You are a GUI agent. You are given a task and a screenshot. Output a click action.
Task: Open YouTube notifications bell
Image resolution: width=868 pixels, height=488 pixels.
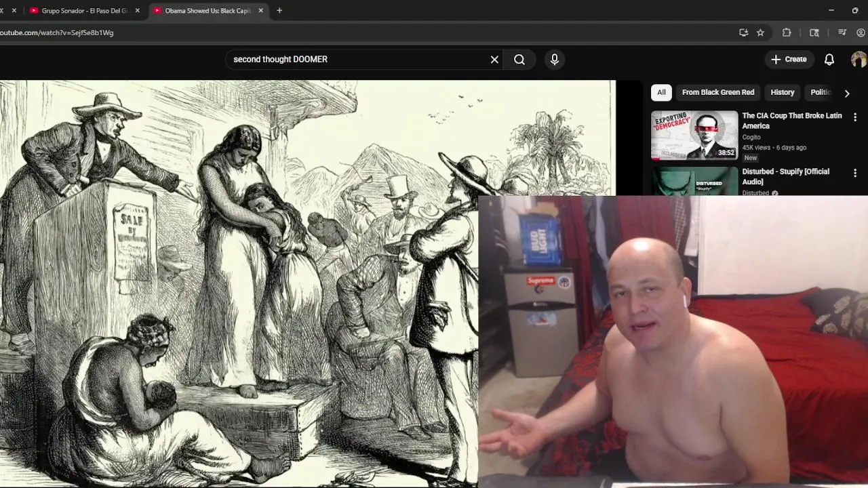point(829,60)
